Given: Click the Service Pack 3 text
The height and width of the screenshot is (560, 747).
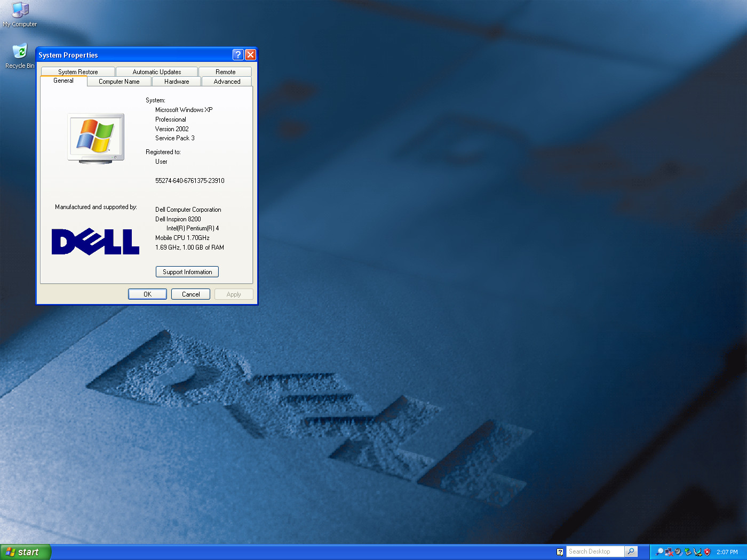Looking at the screenshot, I should coord(175,138).
